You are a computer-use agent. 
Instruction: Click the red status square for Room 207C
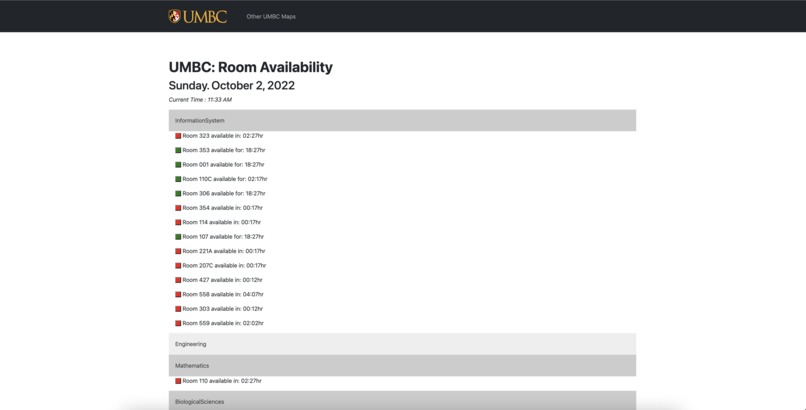coord(178,266)
